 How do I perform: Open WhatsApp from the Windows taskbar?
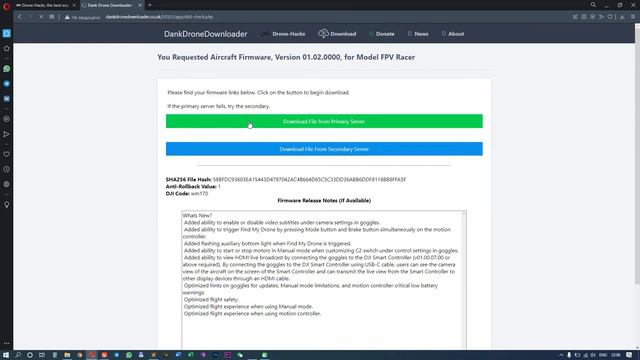pyautogui.click(x=129, y=355)
